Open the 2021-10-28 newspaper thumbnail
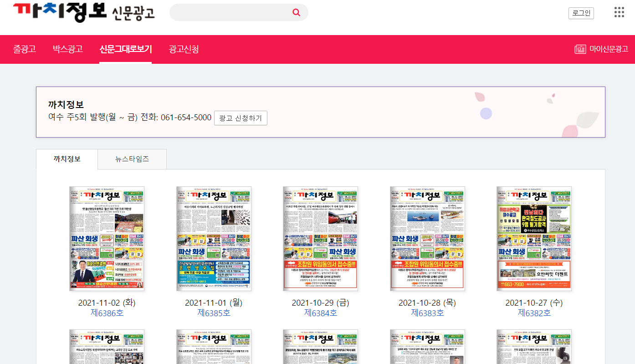The image size is (635, 364). (x=427, y=238)
